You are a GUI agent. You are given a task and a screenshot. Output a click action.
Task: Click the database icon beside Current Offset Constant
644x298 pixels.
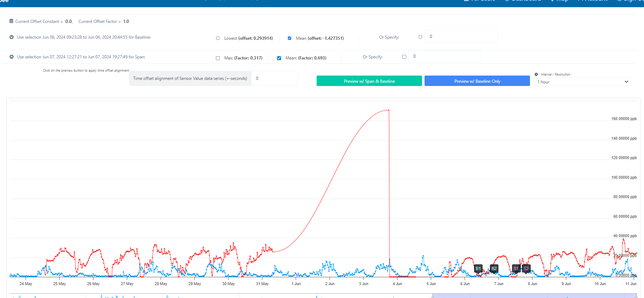11,21
